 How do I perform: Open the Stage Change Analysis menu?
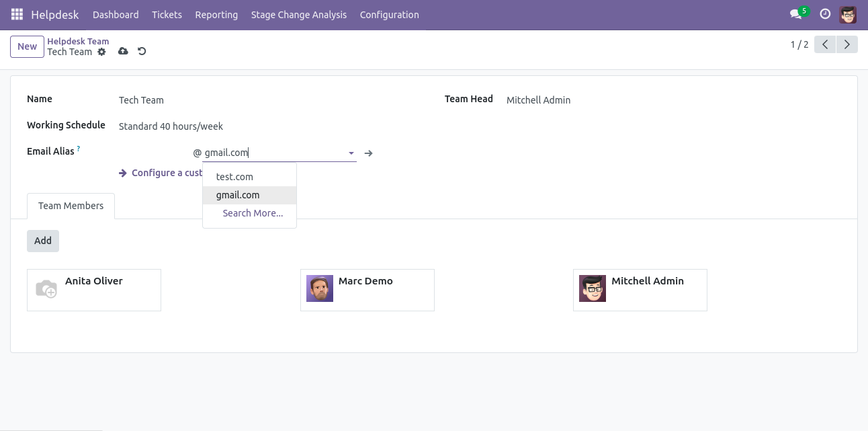coord(299,14)
